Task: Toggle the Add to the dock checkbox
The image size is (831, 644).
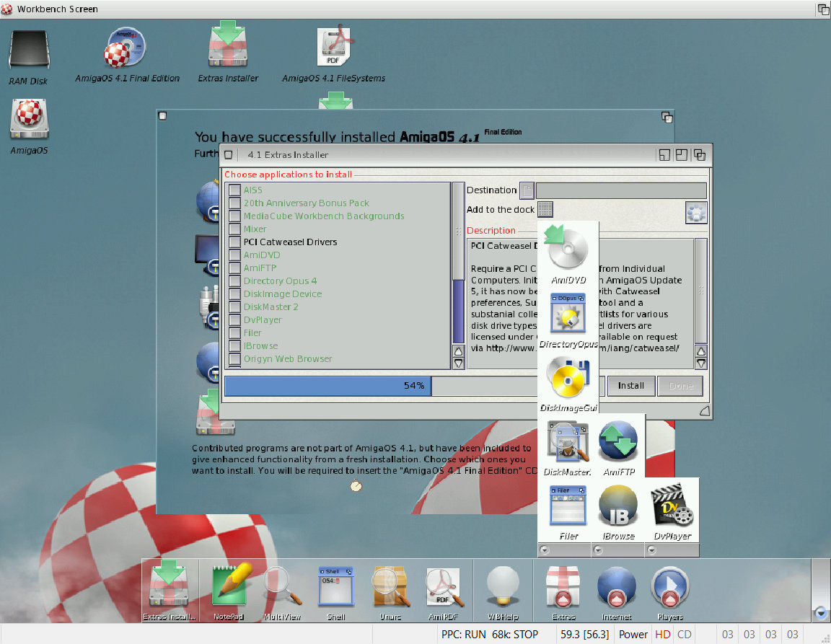Action: pyautogui.click(x=545, y=209)
